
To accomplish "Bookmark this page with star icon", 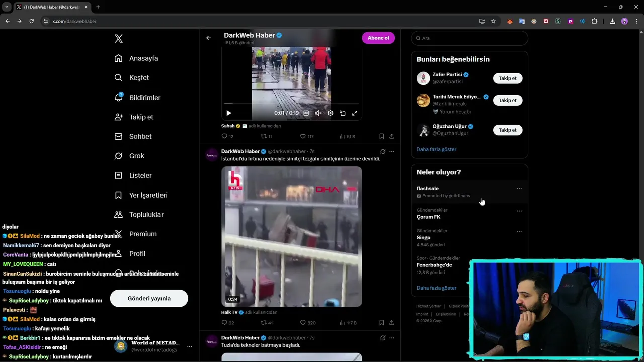I will coord(493,21).
